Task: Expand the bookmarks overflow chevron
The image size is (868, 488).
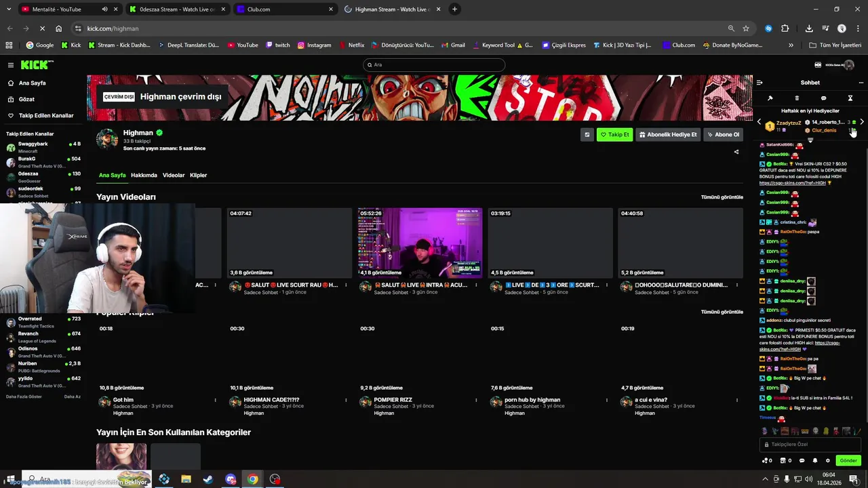Action: (791, 45)
